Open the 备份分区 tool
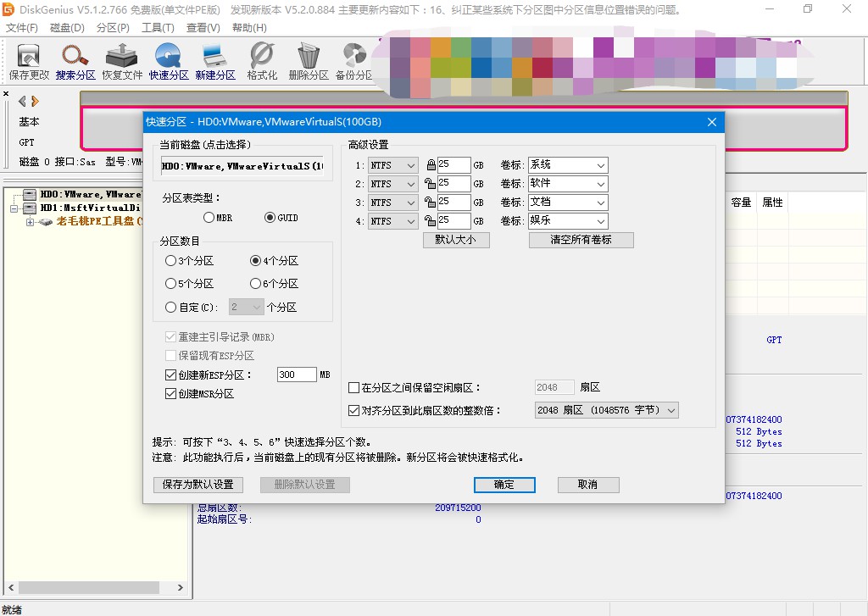Viewport: 868px width, 616px height. [x=354, y=62]
